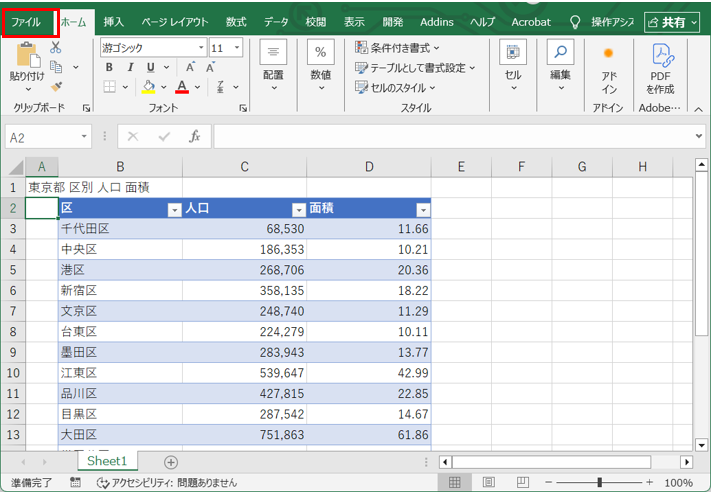Switch to the 表示 tab
This screenshot has width=711, height=492.
354,22
